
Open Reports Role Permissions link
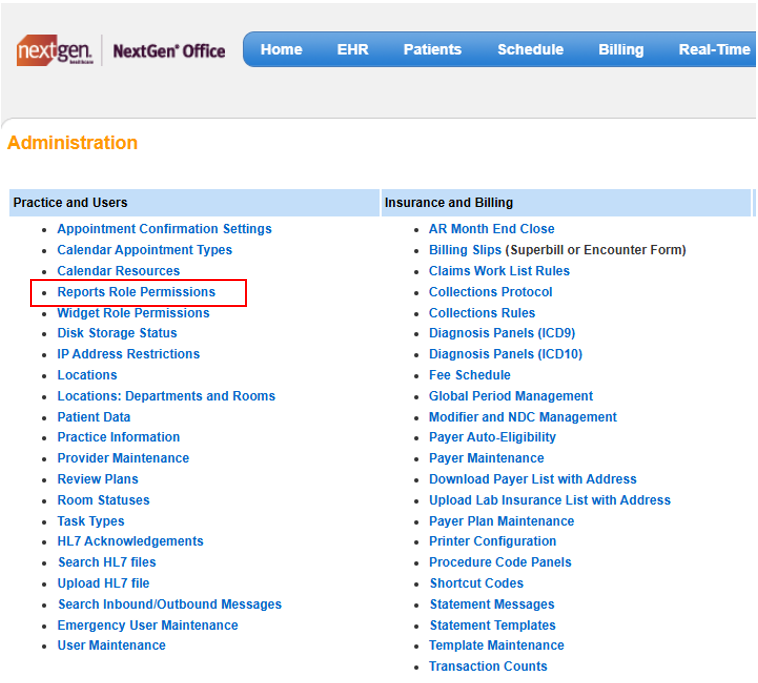[x=136, y=292]
